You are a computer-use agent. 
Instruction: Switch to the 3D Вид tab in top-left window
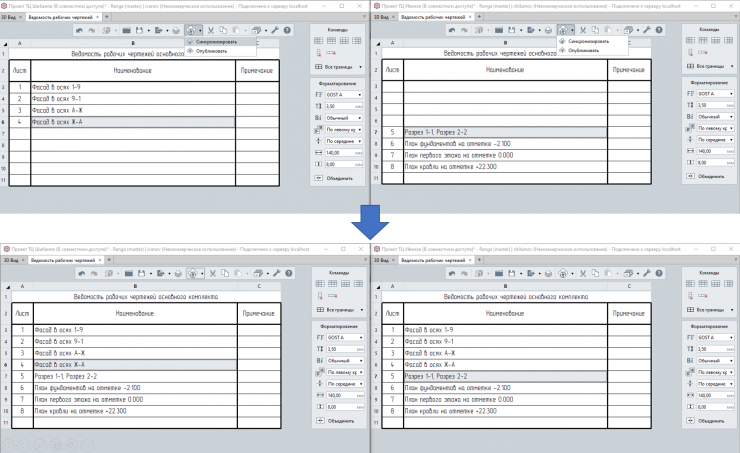11,18
